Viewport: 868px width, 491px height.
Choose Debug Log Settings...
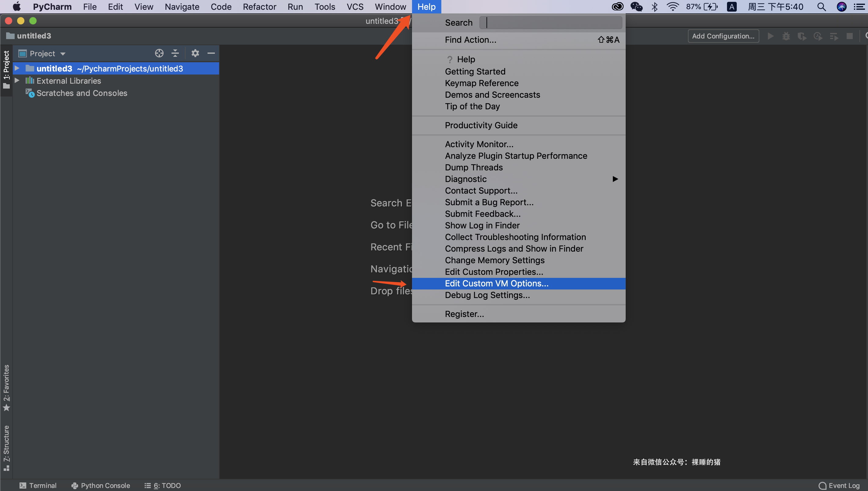pos(519,295)
